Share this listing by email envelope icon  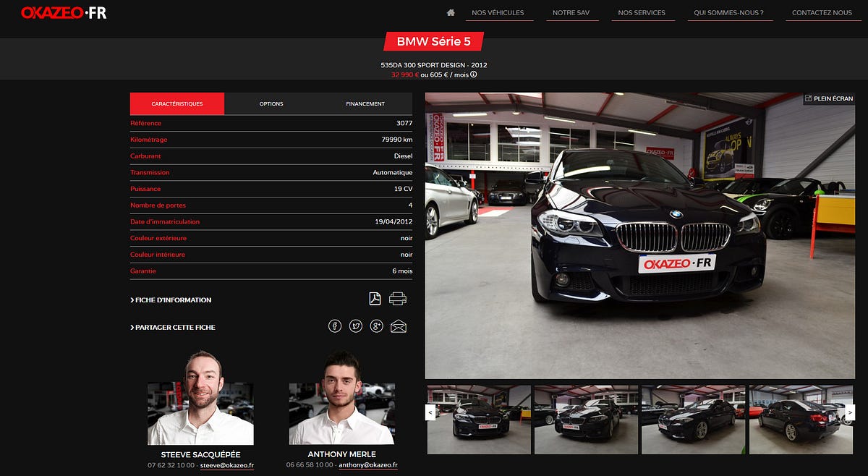click(x=399, y=326)
